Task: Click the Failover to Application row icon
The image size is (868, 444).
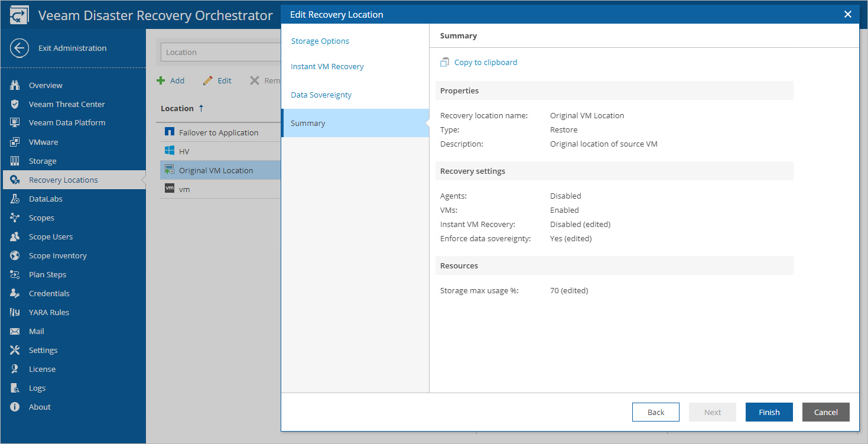Action: point(170,132)
